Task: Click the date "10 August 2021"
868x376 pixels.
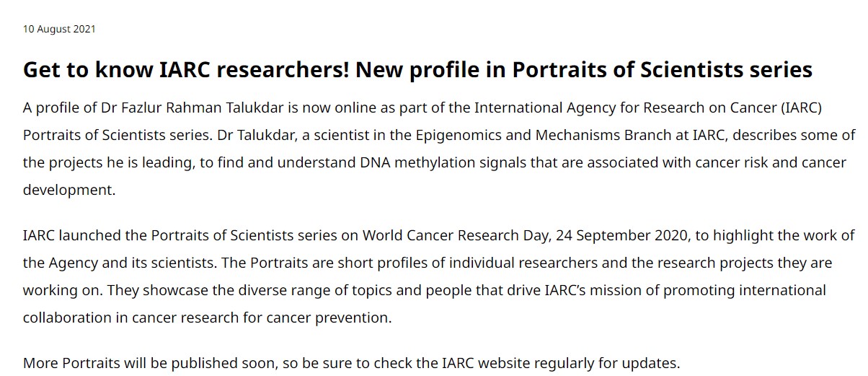Action: point(59,30)
